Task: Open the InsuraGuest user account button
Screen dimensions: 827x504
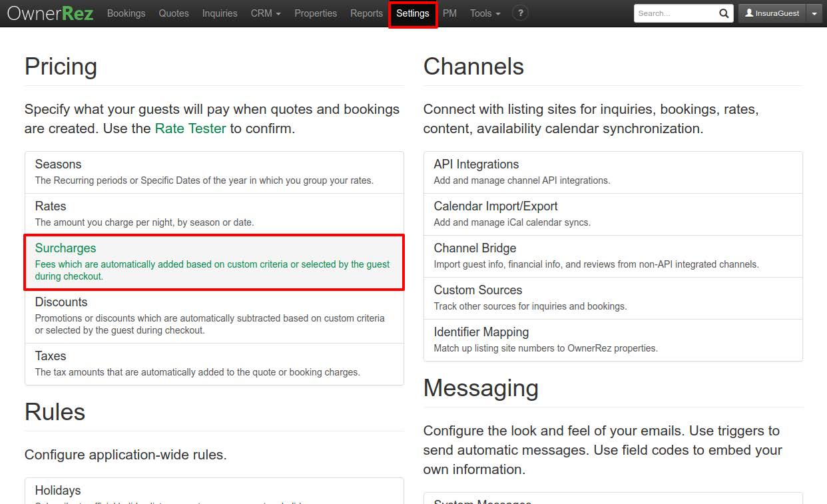Action: coord(772,13)
